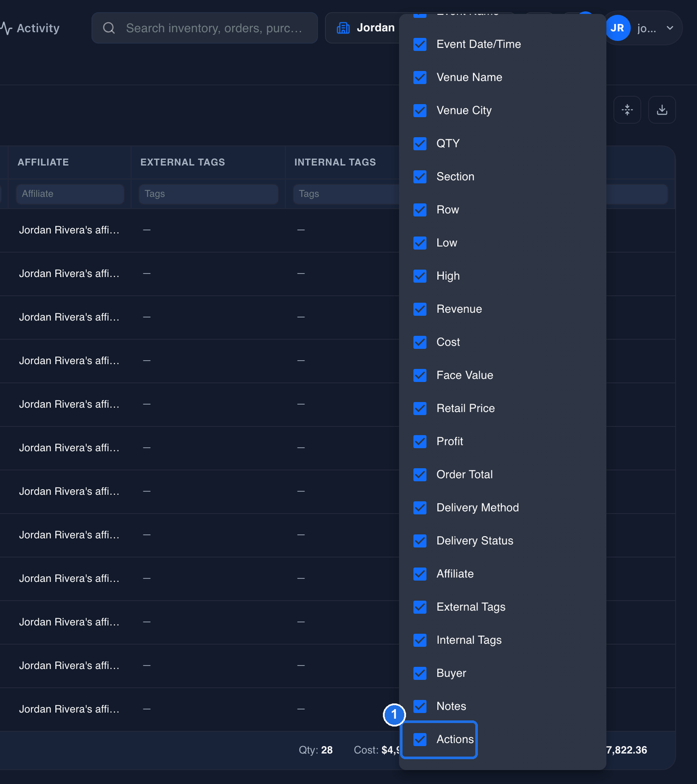
Task: Expand the user account dropdown chevron
Action: click(x=670, y=28)
